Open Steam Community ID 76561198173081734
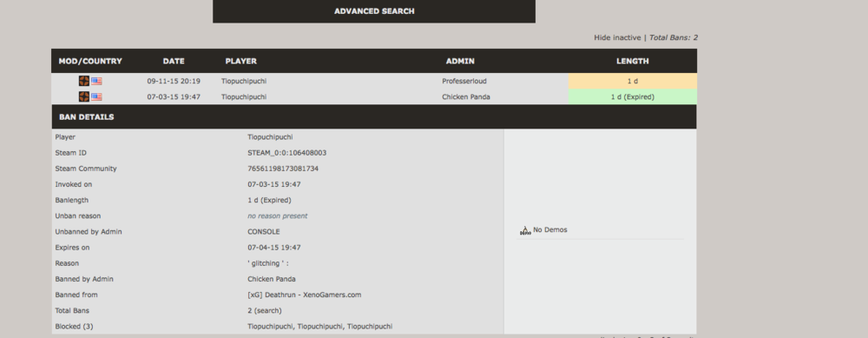 click(x=283, y=169)
